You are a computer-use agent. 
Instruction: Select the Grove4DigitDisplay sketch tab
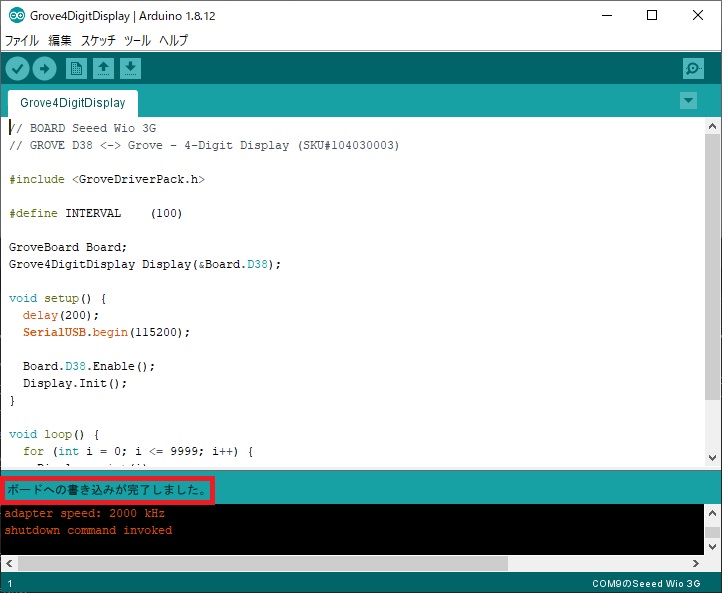(73, 103)
